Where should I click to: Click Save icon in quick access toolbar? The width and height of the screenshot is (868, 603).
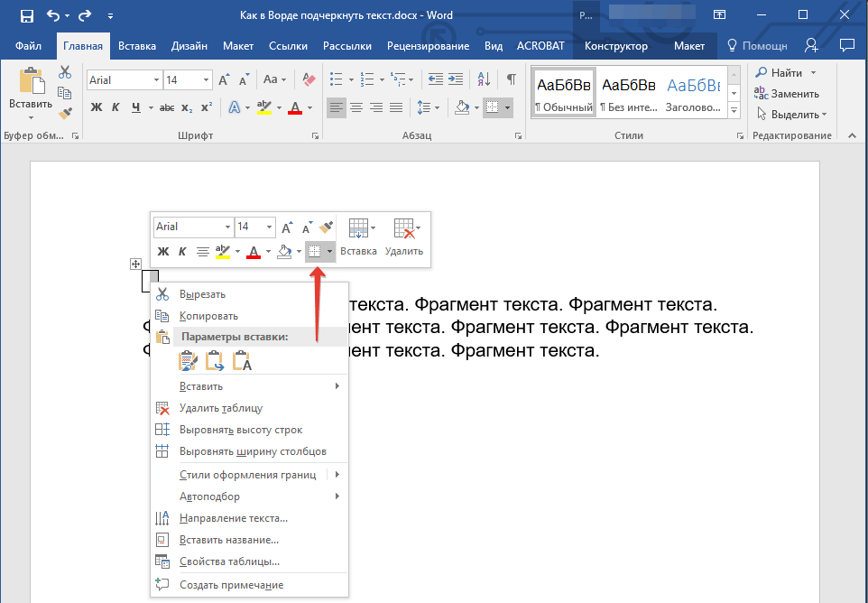pos(26,15)
